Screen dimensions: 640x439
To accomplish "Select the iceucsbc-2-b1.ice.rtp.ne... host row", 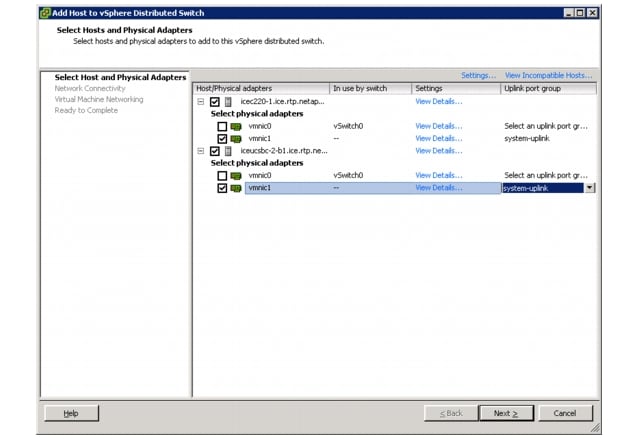I will [x=284, y=151].
